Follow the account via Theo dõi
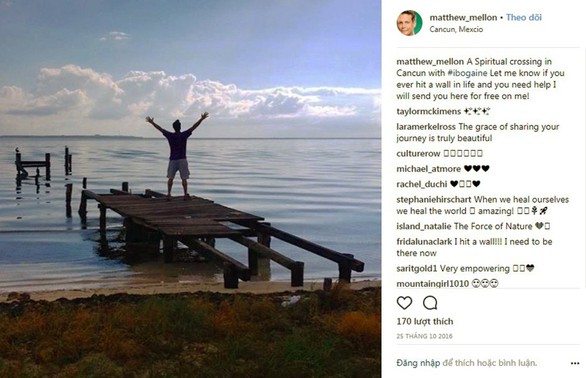 coord(524,18)
